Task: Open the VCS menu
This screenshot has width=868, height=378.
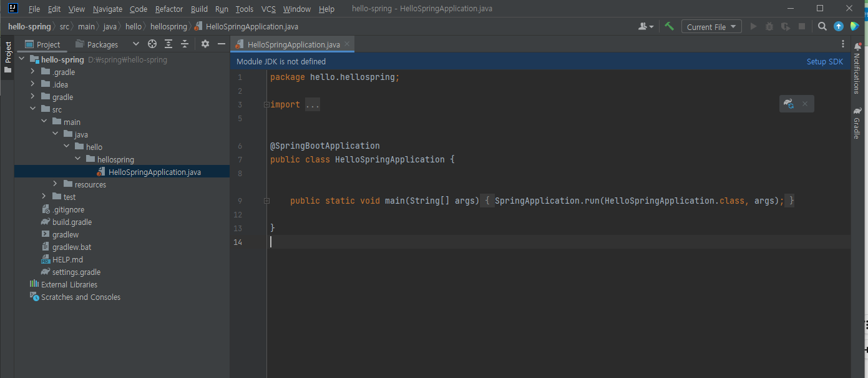Action: 268,9
